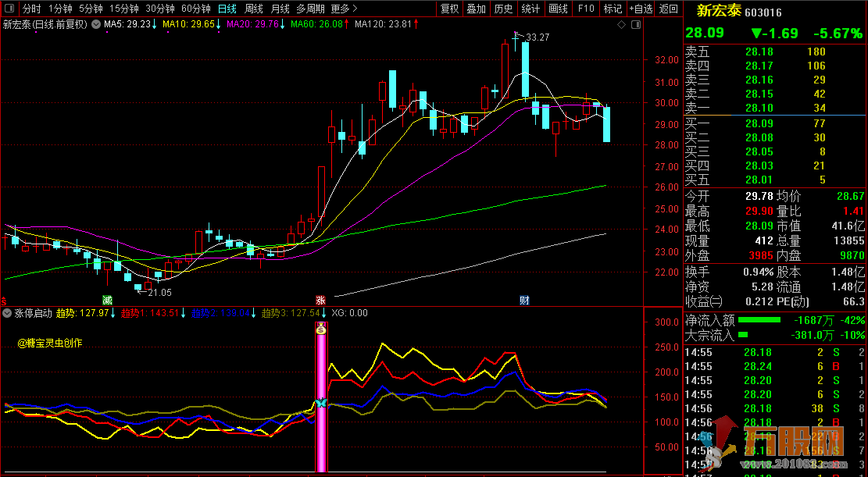Click the diamond icon in chart header
Image resolution: width=868 pixels, height=477 pixels.
621,24
